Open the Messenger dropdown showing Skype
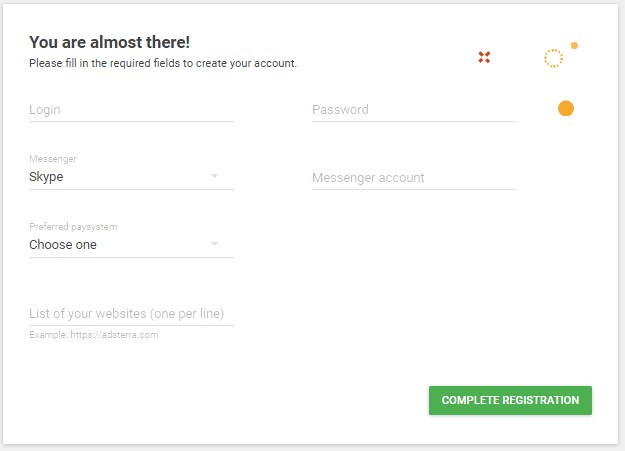 pos(131,177)
